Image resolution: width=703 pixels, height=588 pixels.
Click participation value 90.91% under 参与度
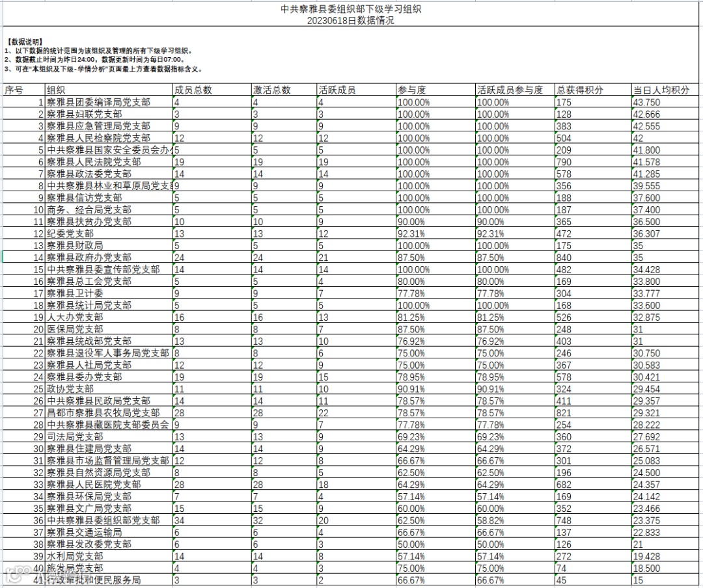click(x=435, y=388)
